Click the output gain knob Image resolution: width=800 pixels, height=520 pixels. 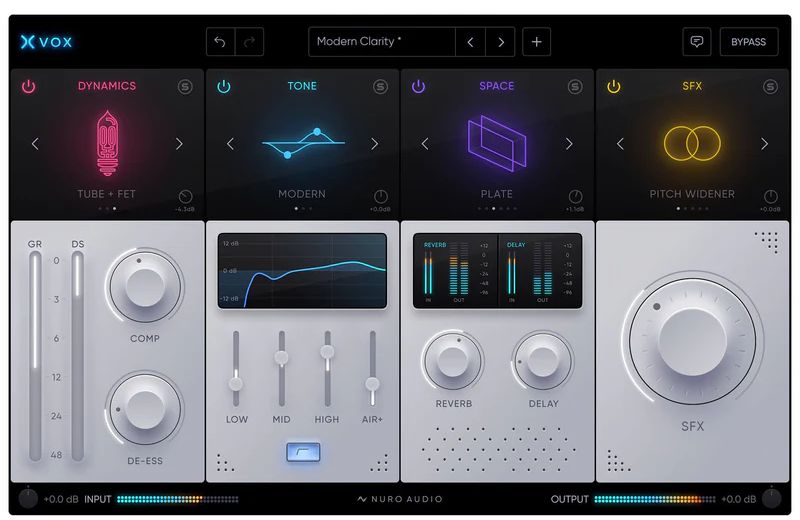(771, 499)
